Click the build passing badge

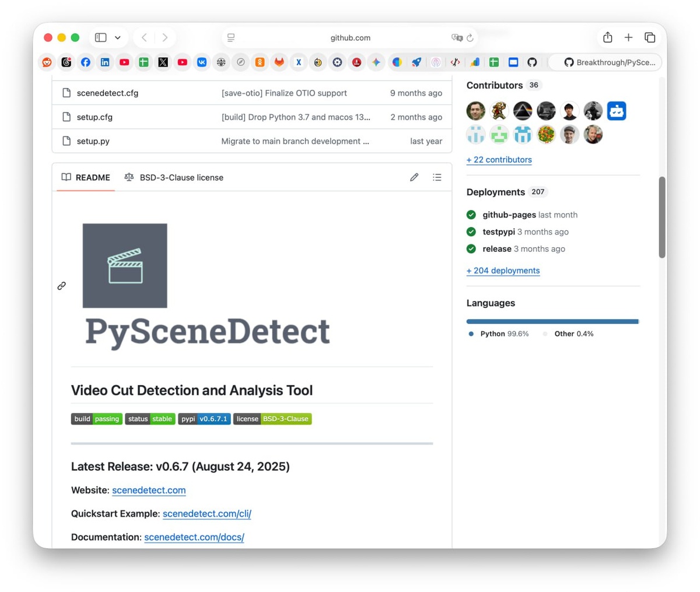[x=97, y=419]
